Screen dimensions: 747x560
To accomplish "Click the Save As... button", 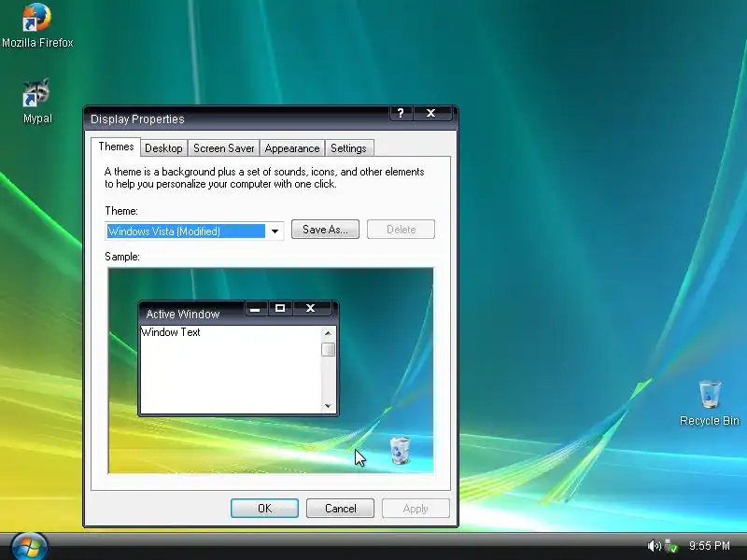I will (x=325, y=230).
